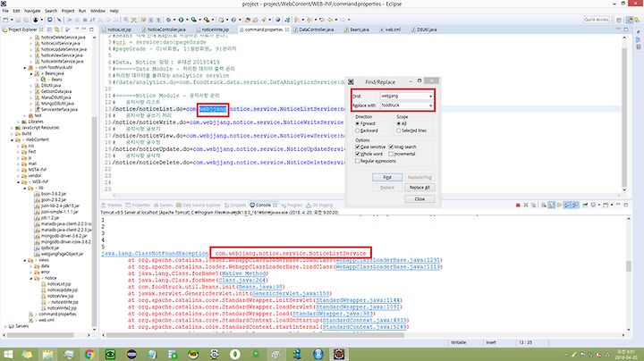The height and width of the screenshot is (361, 644).
Task: Open Beans.java:98 stack trace link
Action: [260, 287]
